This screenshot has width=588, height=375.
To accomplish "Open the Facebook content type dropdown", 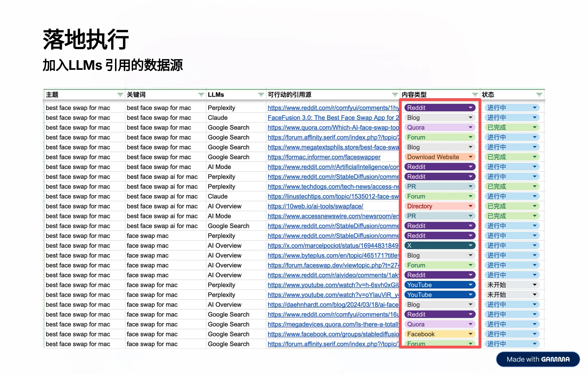I will tap(471, 334).
